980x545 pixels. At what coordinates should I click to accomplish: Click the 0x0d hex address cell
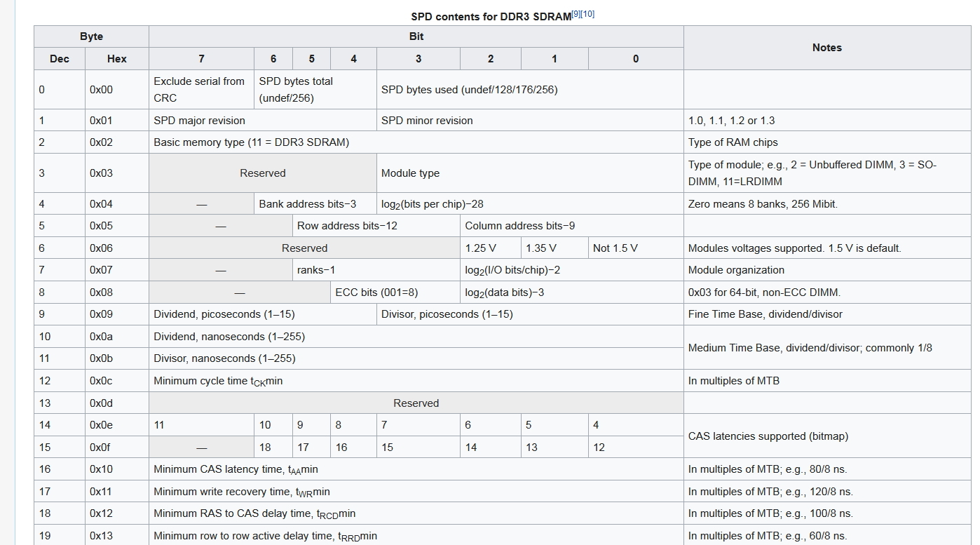pyautogui.click(x=101, y=403)
